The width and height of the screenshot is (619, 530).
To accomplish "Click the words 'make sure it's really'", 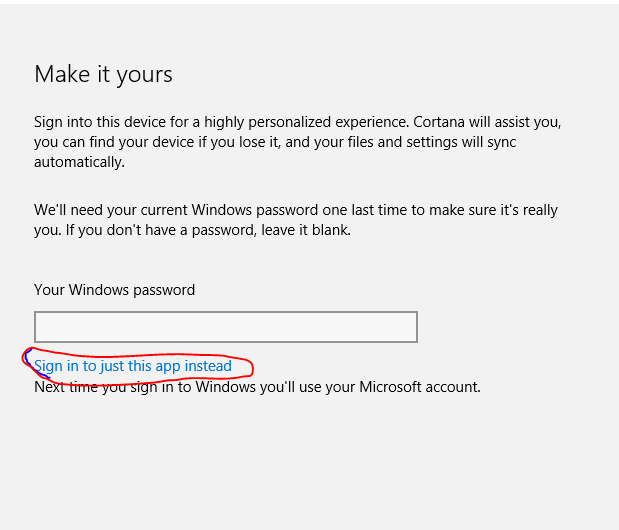I will click(x=493, y=210).
